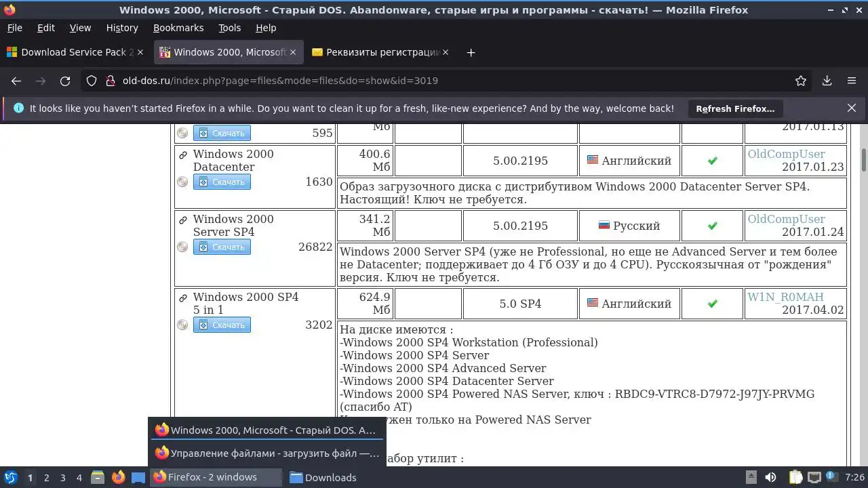Click the link chain icon next to Windows 2000 Server SP4

182,220
